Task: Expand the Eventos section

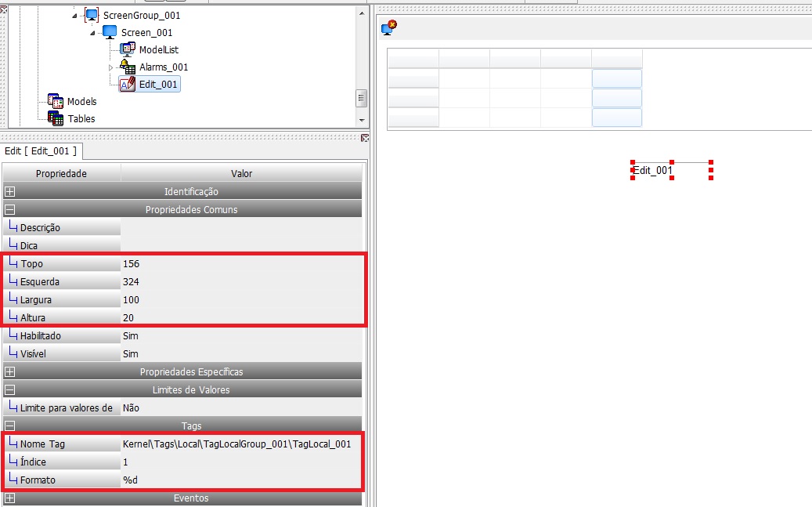Action: click(10, 498)
